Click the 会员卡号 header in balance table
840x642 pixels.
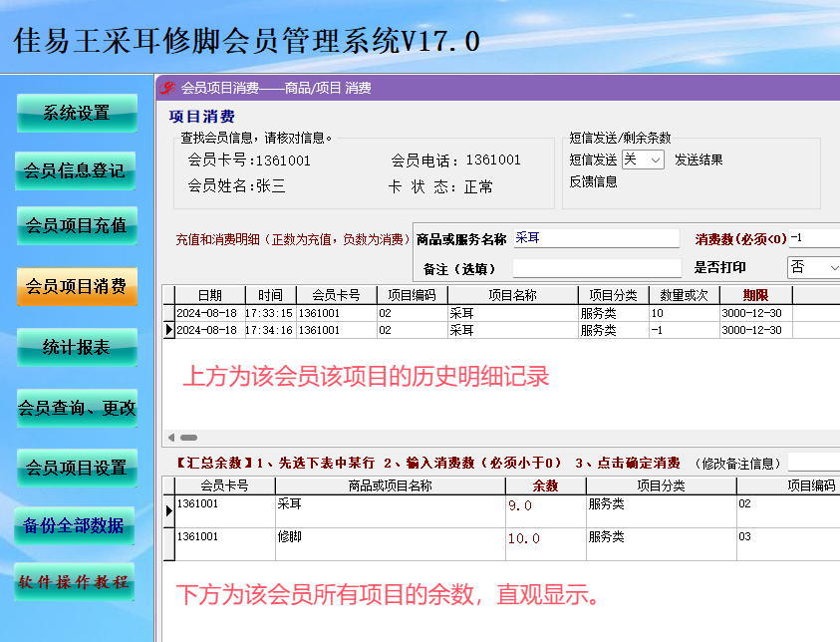coord(225,486)
